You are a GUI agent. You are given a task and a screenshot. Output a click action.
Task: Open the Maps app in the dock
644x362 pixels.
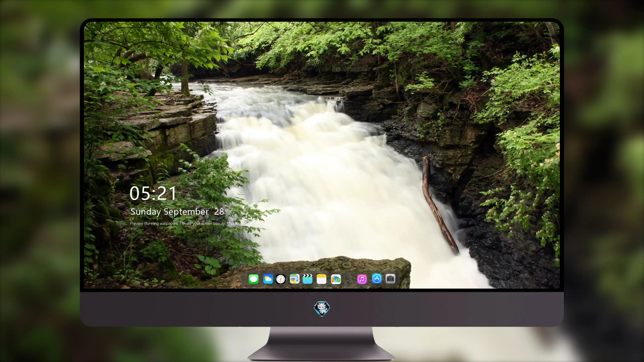coord(294,279)
